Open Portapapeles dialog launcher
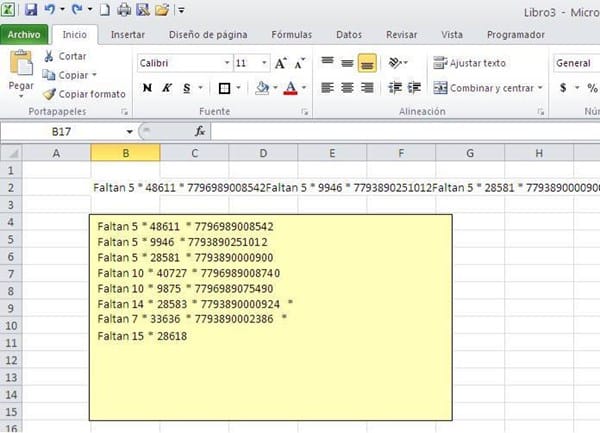Screen dimensions: 600x433 tap(124, 112)
